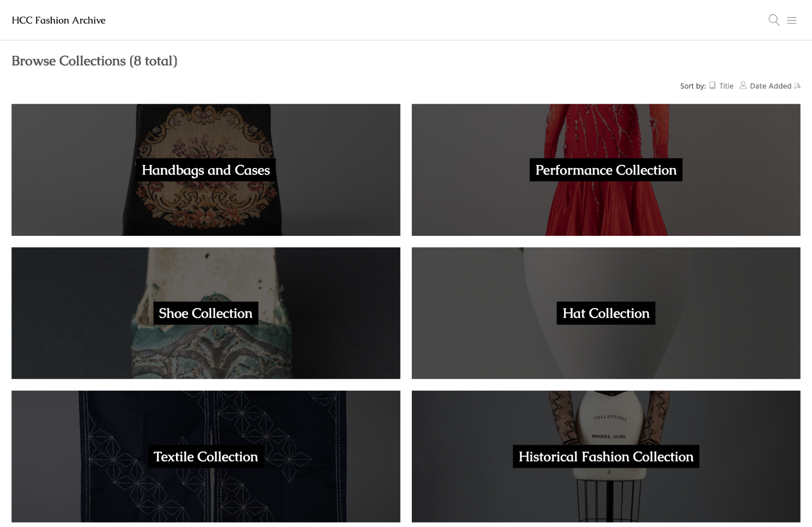Click the book icon beside Title

(712, 85)
